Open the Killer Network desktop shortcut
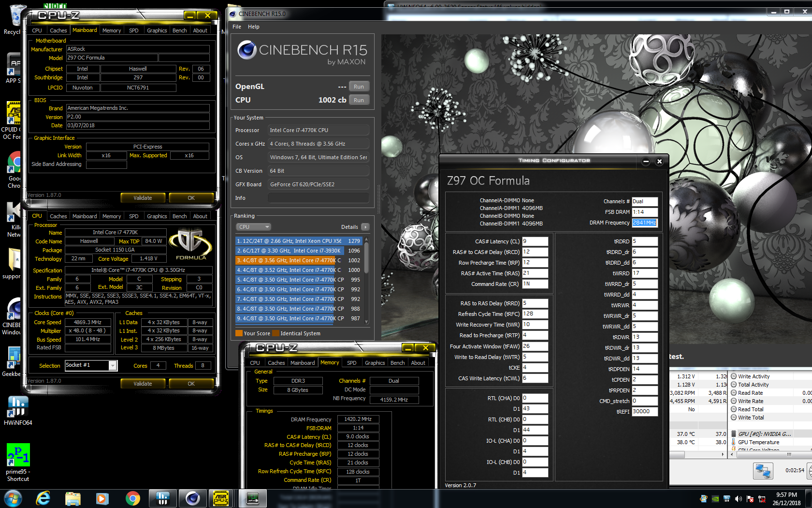The height and width of the screenshot is (508, 812). (14, 219)
